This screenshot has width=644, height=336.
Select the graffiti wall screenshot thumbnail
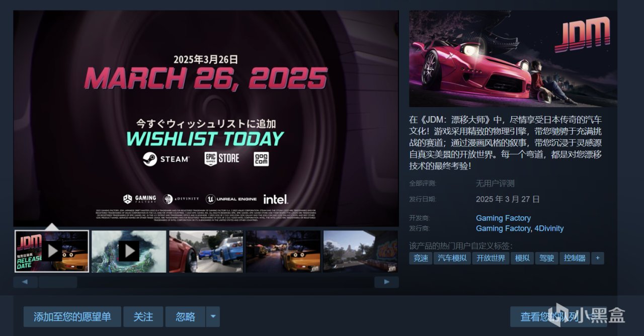[x=360, y=251]
